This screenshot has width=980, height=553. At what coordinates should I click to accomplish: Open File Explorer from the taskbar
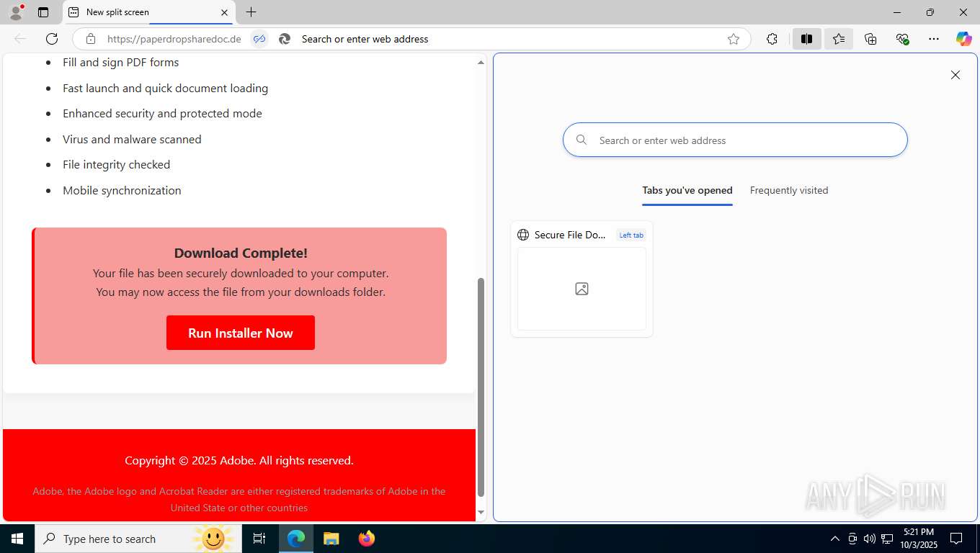point(331,539)
